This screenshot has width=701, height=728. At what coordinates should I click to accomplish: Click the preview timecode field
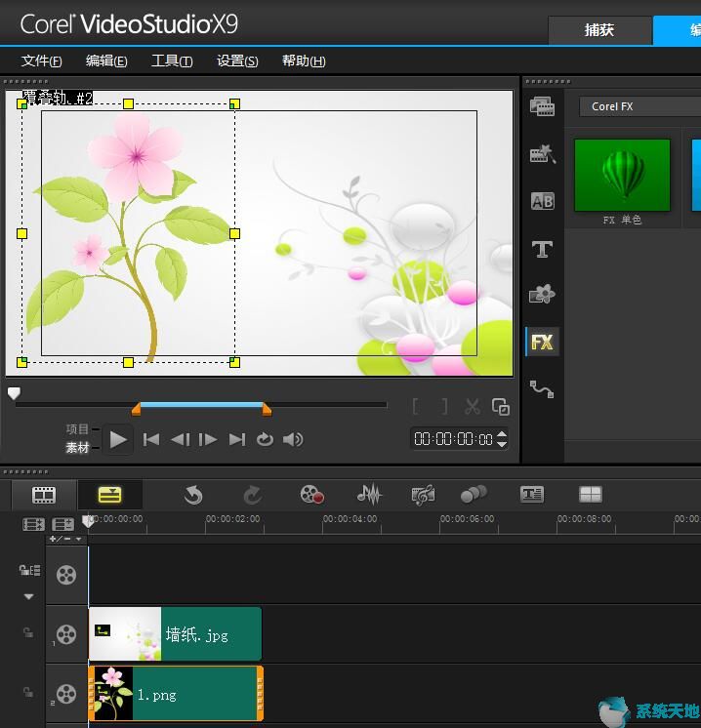point(454,439)
